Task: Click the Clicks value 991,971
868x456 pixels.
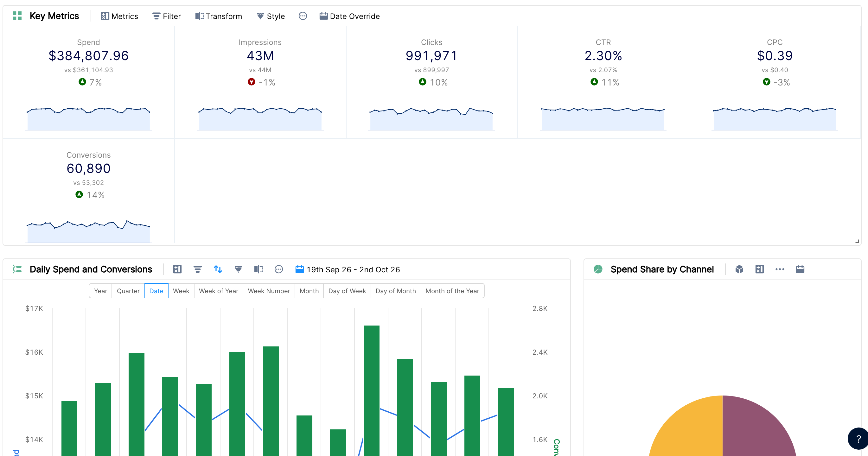Action: point(431,55)
